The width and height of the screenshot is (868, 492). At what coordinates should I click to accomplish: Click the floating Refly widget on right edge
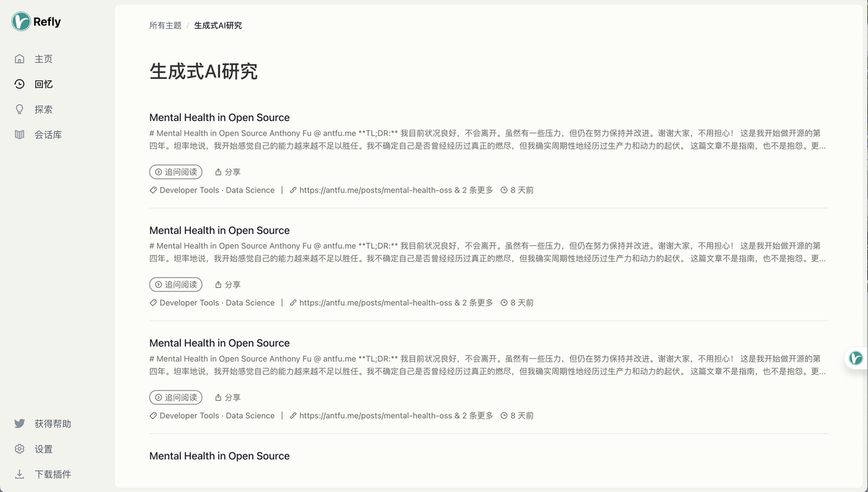pos(856,358)
